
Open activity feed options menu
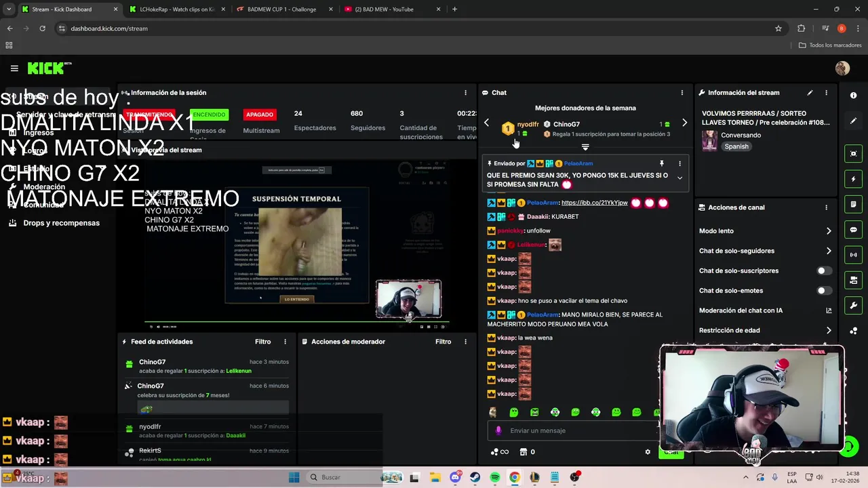pos(285,342)
